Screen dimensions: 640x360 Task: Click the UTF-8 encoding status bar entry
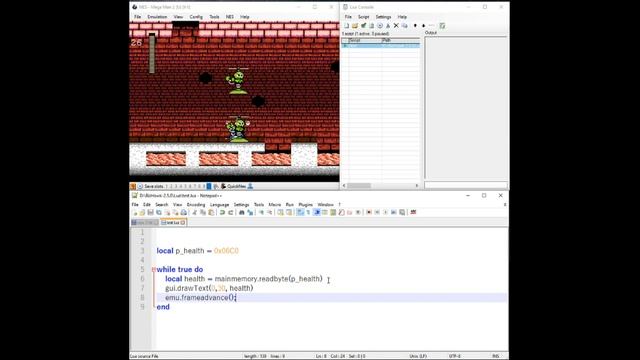(x=455, y=356)
